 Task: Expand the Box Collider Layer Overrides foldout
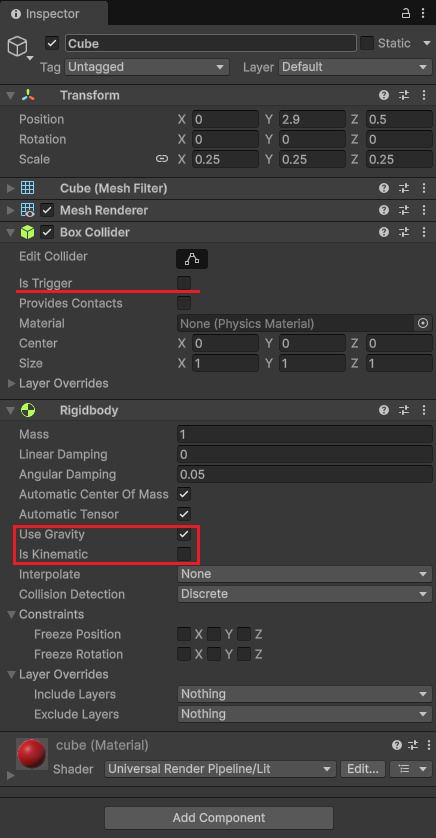coord(58,383)
